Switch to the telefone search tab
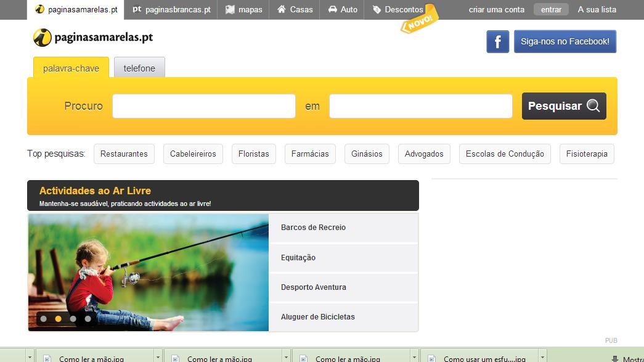Screen dimensions: 644x362 pos(139,68)
